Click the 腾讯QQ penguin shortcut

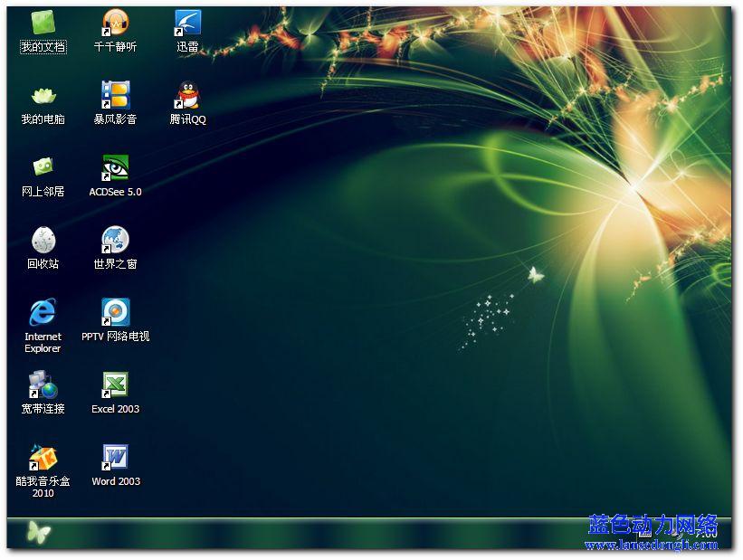187,95
